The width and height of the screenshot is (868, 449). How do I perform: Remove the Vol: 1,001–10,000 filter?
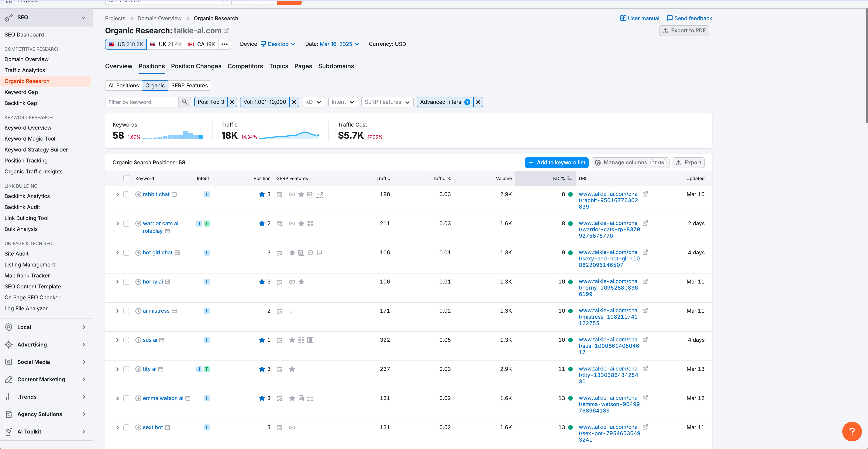(x=294, y=102)
